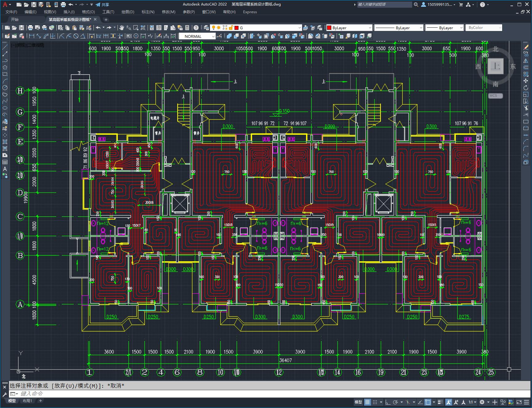Toggle Object snap tracking in status bar
The height and width of the screenshot is (408, 532).
pos(420,402)
